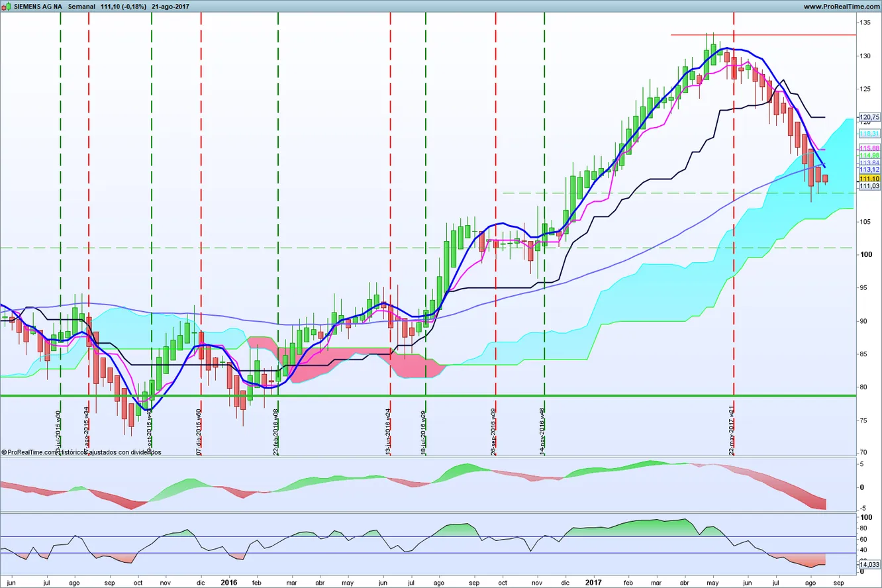Select the Semanal timeframe label
The height and width of the screenshot is (588, 882).
click(82, 6)
